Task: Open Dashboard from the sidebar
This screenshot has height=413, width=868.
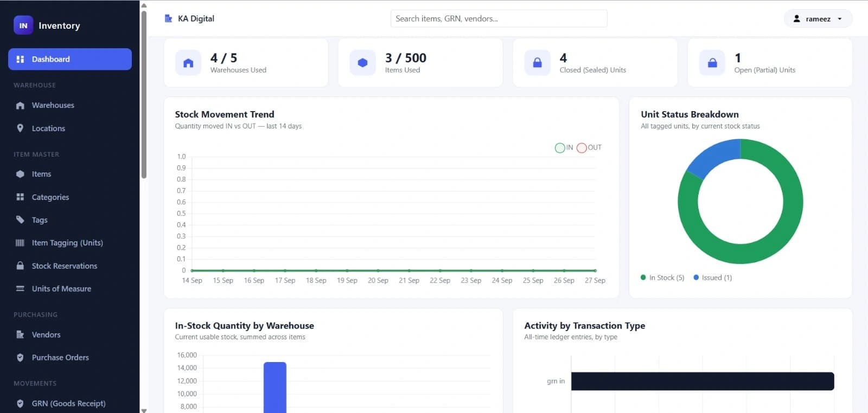Action: [x=70, y=59]
